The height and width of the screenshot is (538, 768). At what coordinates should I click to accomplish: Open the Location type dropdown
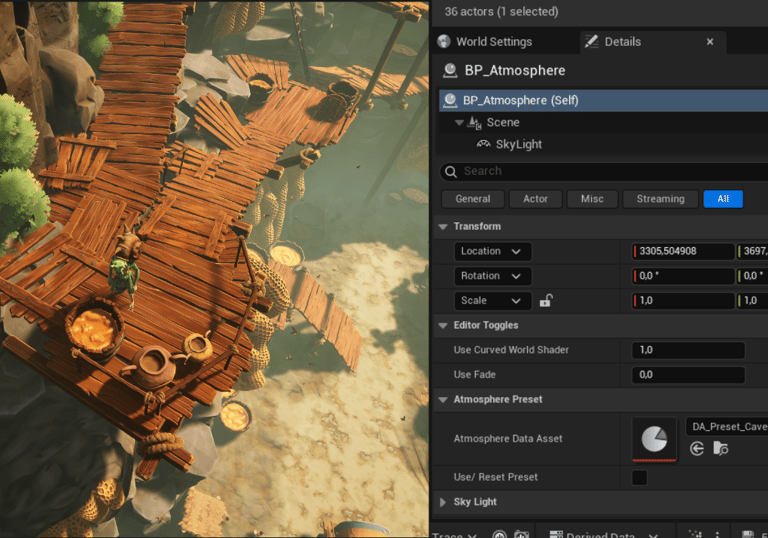pyautogui.click(x=493, y=251)
